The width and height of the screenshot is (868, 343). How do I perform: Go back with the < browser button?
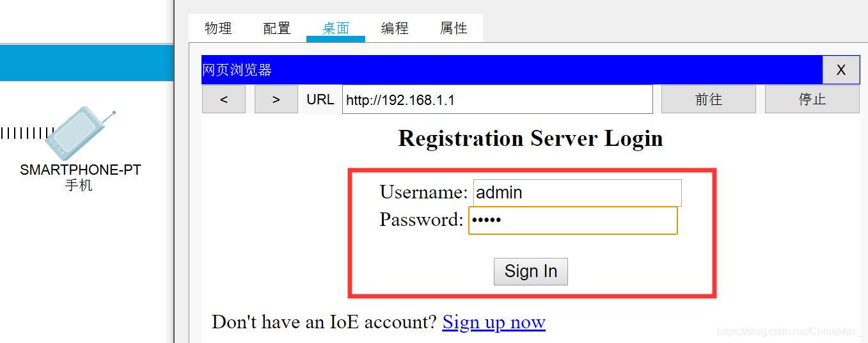[224, 100]
